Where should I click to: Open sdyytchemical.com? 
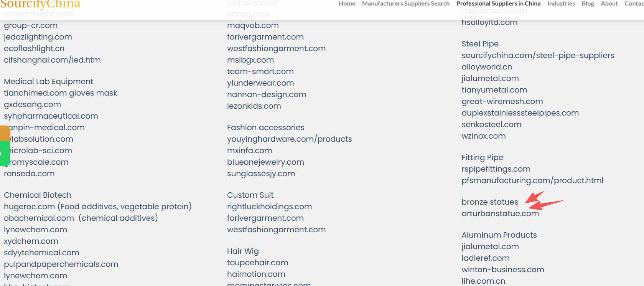(x=41, y=253)
